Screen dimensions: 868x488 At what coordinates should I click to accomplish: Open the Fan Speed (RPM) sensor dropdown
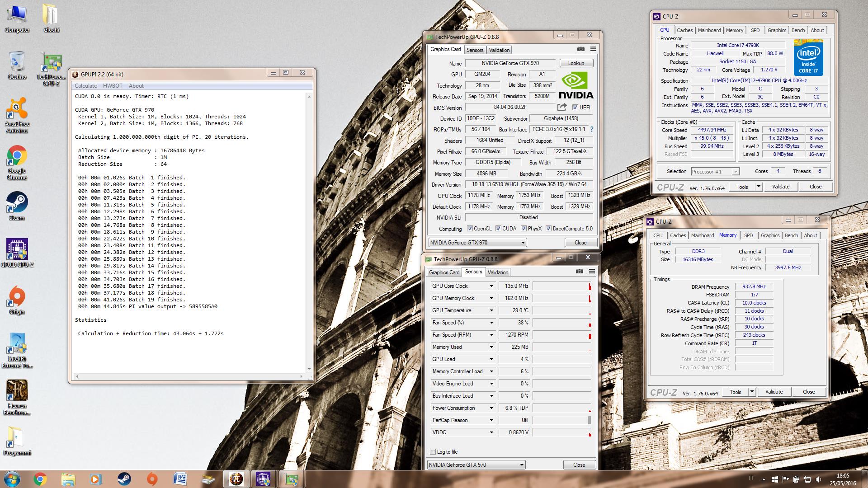coord(491,335)
